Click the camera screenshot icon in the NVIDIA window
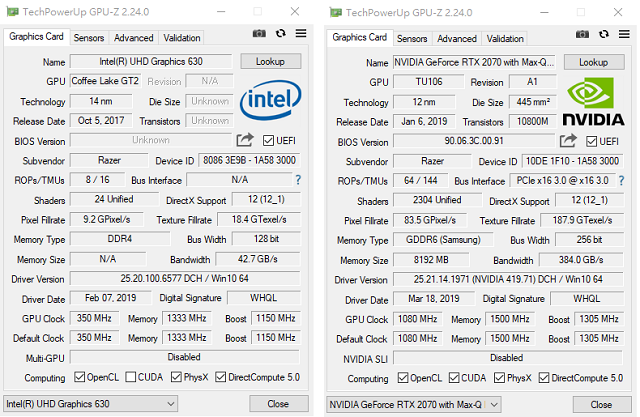640x417 pixels. (x=583, y=34)
